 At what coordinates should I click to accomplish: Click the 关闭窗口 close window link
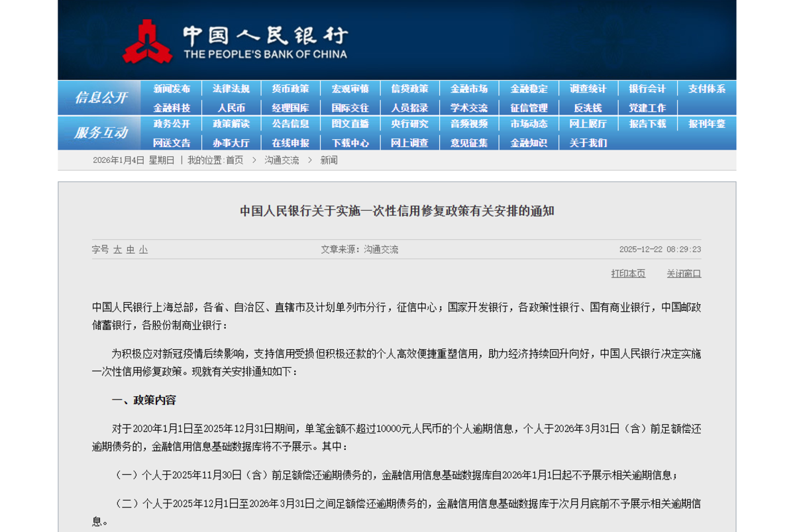684,274
